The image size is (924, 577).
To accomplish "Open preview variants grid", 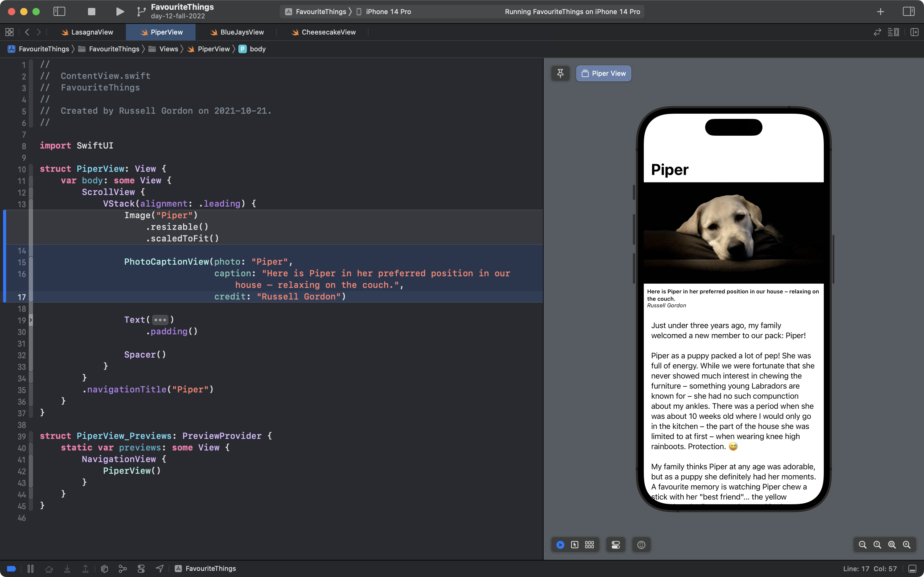I will (589, 545).
